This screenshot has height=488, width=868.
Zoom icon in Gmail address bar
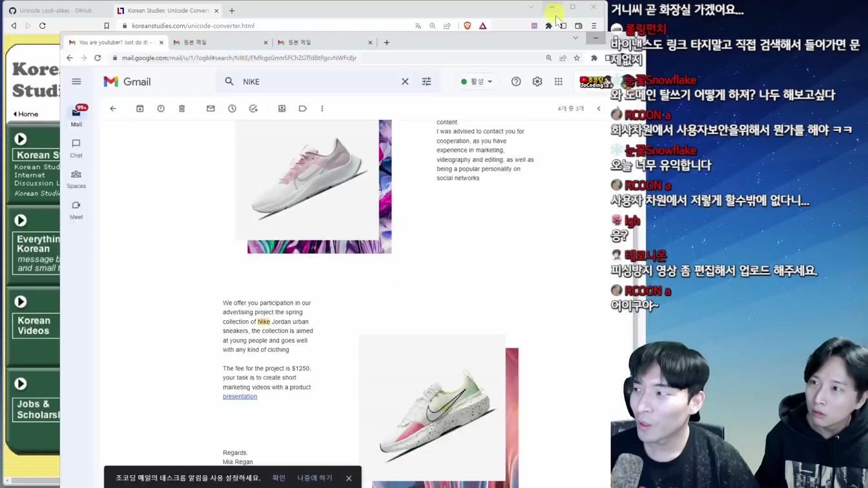point(549,57)
